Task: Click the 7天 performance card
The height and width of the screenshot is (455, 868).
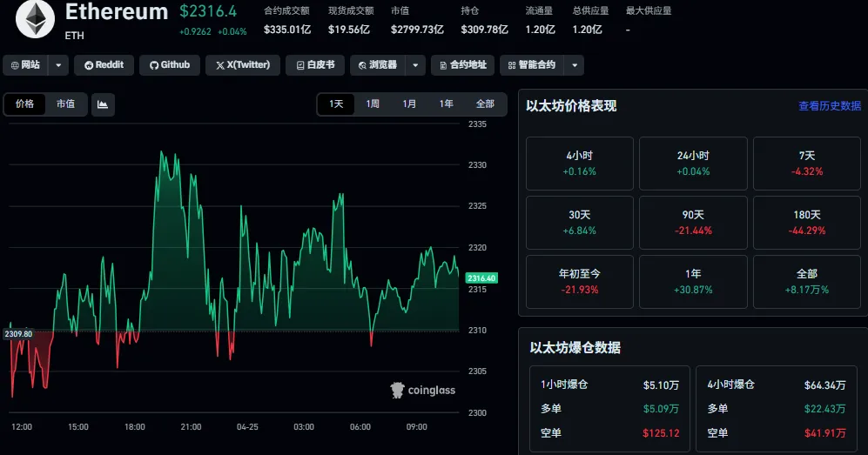Action: [806, 164]
